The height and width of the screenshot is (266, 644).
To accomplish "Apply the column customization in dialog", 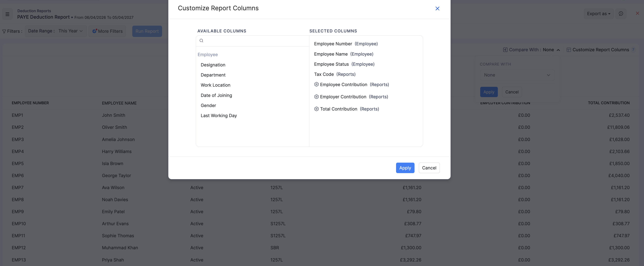I will 405,168.
